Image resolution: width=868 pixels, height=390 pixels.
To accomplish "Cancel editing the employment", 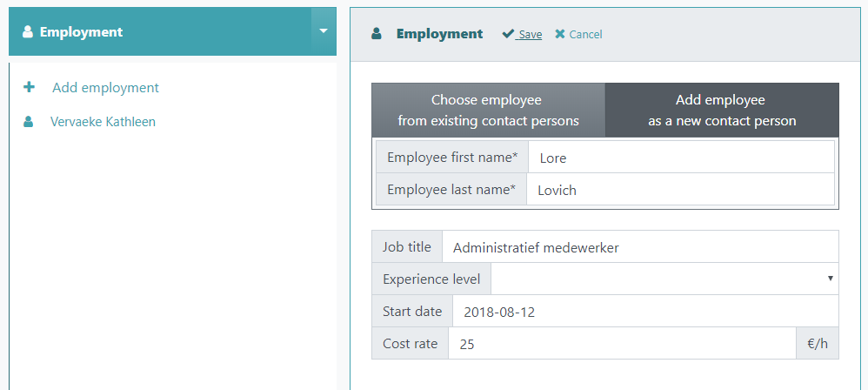I will click(x=578, y=34).
